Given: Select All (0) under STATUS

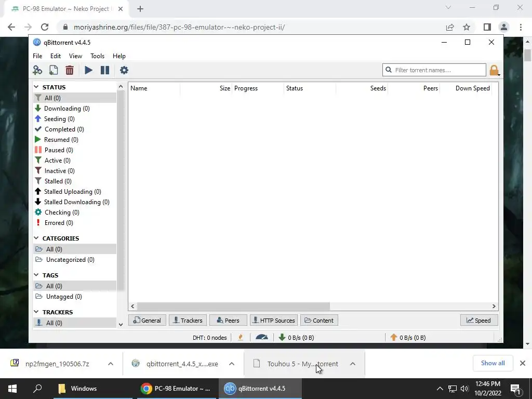Looking at the screenshot, I should pyautogui.click(x=75, y=98).
